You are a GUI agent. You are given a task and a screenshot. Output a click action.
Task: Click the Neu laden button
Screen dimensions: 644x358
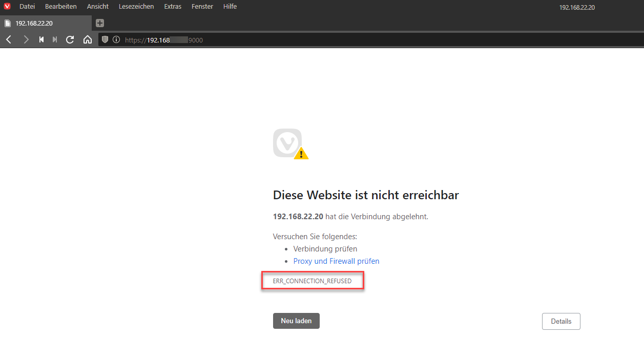click(x=296, y=321)
